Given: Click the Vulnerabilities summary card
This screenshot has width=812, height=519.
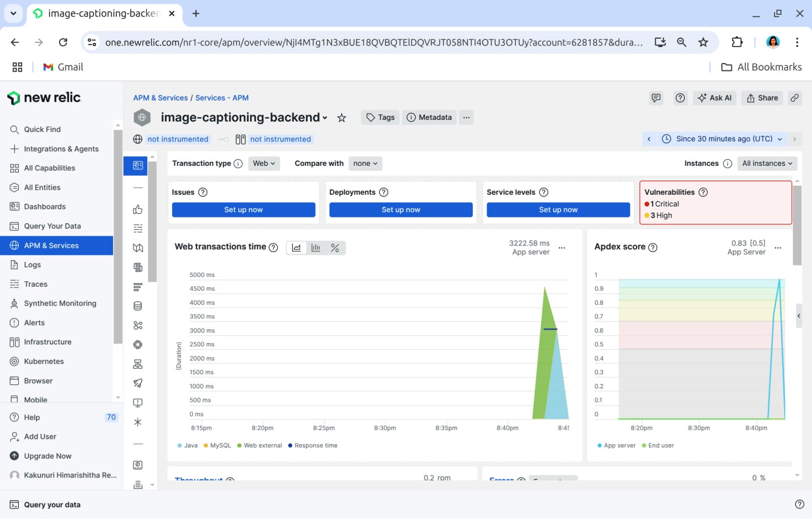Looking at the screenshot, I should pos(715,203).
